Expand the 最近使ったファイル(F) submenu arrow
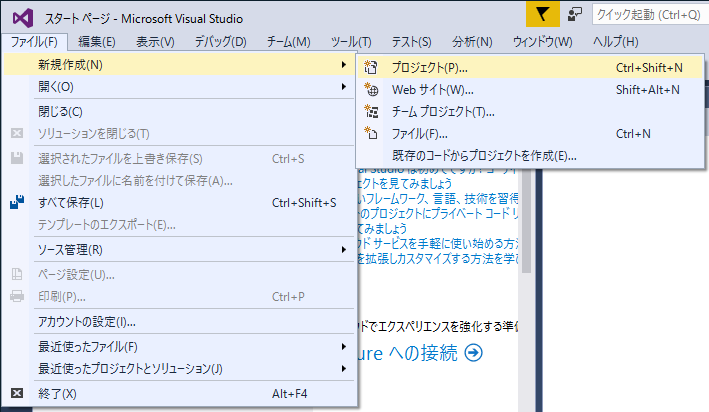The image size is (709, 412). click(x=344, y=346)
